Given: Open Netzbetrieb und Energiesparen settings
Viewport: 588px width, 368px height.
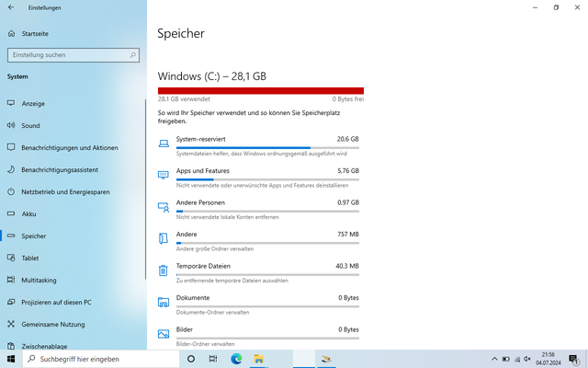Looking at the screenshot, I should (73, 191).
